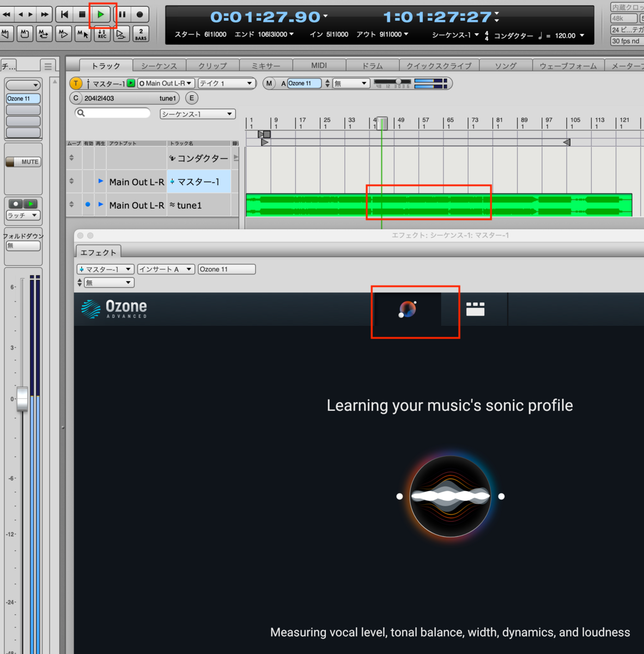Click the circular E button
The image size is (644, 654).
click(x=191, y=98)
